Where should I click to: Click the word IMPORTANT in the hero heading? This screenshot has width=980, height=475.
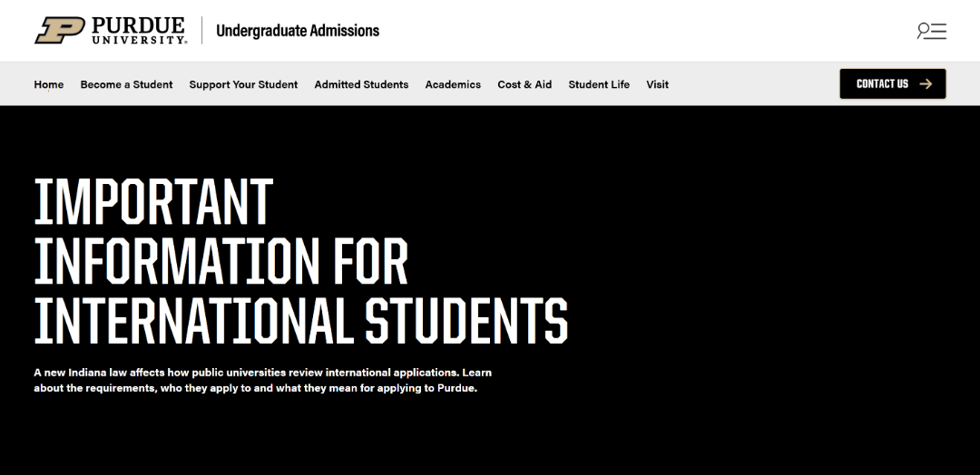pyautogui.click(x=153, y=201)
